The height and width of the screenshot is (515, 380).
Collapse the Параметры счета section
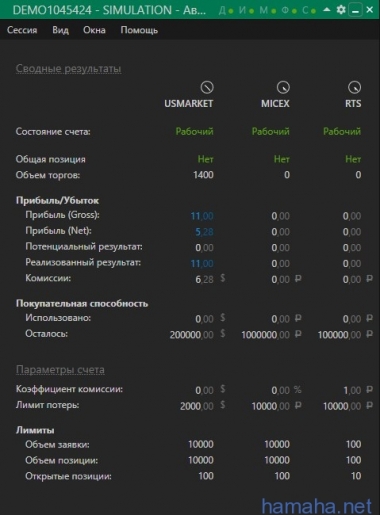(60, 370)
